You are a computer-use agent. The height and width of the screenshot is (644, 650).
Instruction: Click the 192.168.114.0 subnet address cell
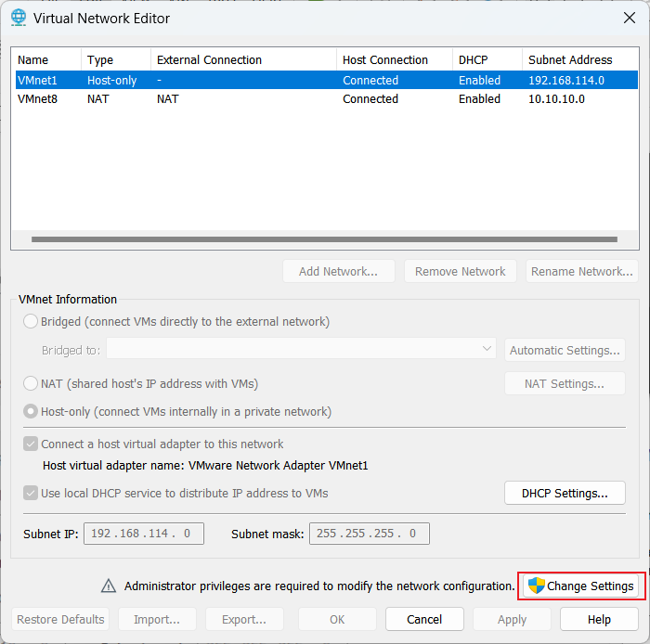point(566,80)
